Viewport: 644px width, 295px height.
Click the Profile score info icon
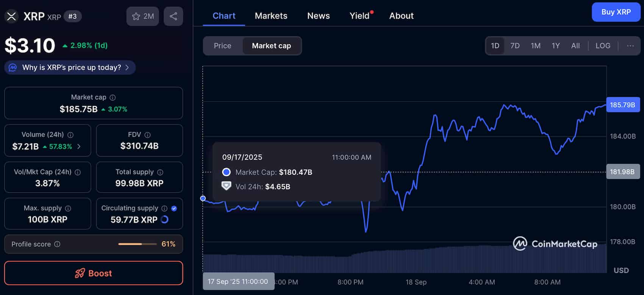[57, 244]
